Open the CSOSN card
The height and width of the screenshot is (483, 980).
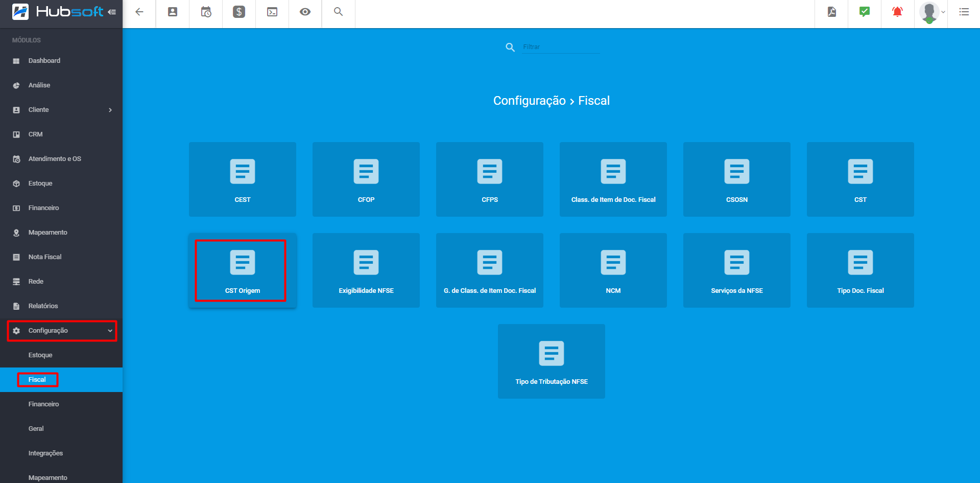click(x=737, y=179)
